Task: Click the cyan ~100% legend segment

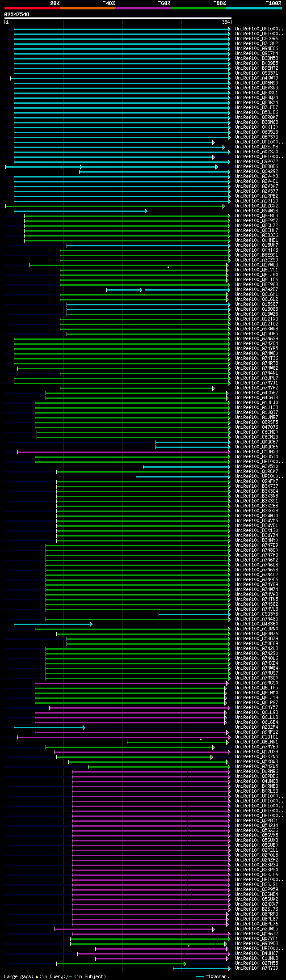Action: [x=254, y=8]
